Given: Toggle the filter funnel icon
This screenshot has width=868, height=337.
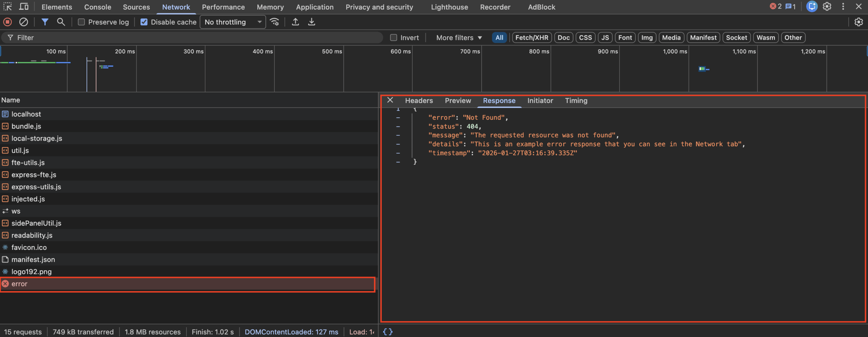Looking at the screenshot, I should pos(45,22).
